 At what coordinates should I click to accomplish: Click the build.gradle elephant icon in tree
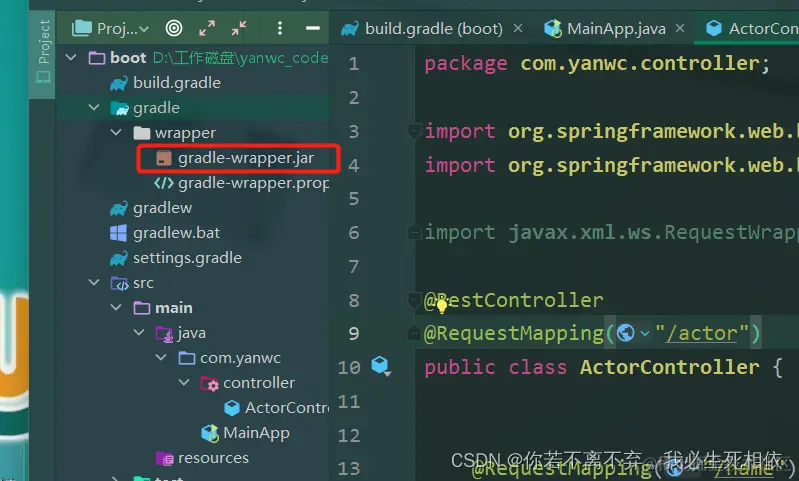(x=119, y=83)
